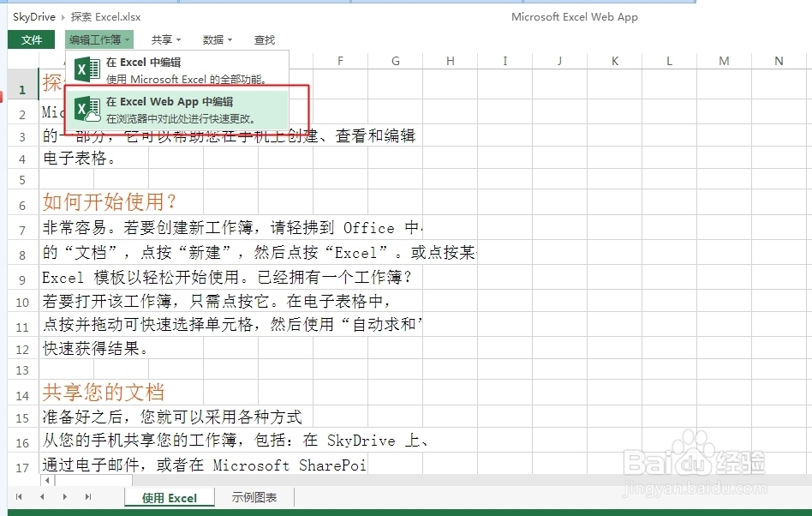812x516 pixels.
Task: Click cell starting 点按并拖动可快速选择单元格
Action: [x=232, y=325]
